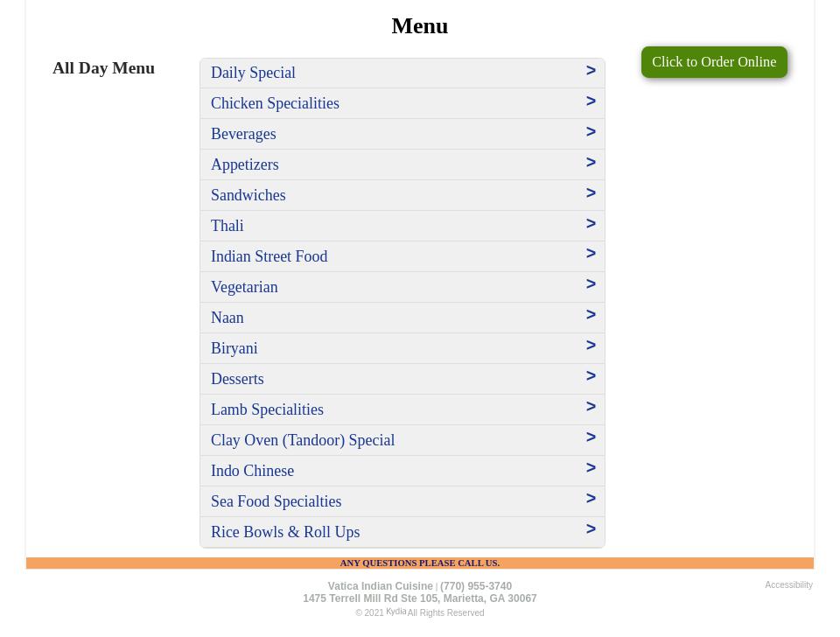This screenshot has width=840, height=637.
Task: Open Indian Street Food category
Action: pos(269,256)
